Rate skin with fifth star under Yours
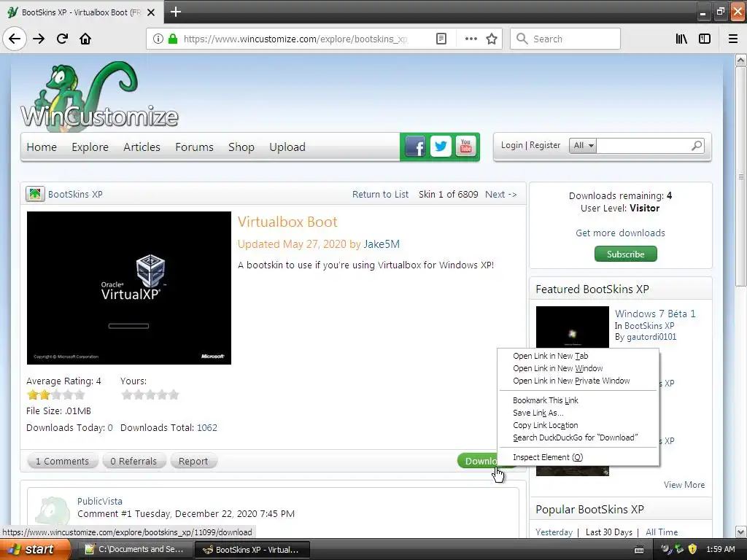 click(x=174, y=394)
